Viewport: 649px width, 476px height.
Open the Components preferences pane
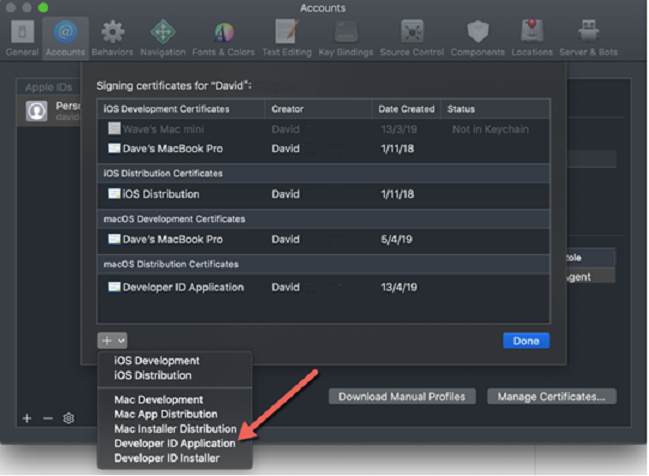[x=478, y=38]
